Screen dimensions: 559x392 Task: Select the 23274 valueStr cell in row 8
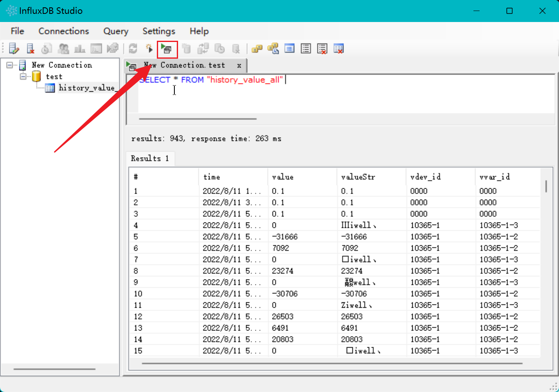tap(372, 271)
